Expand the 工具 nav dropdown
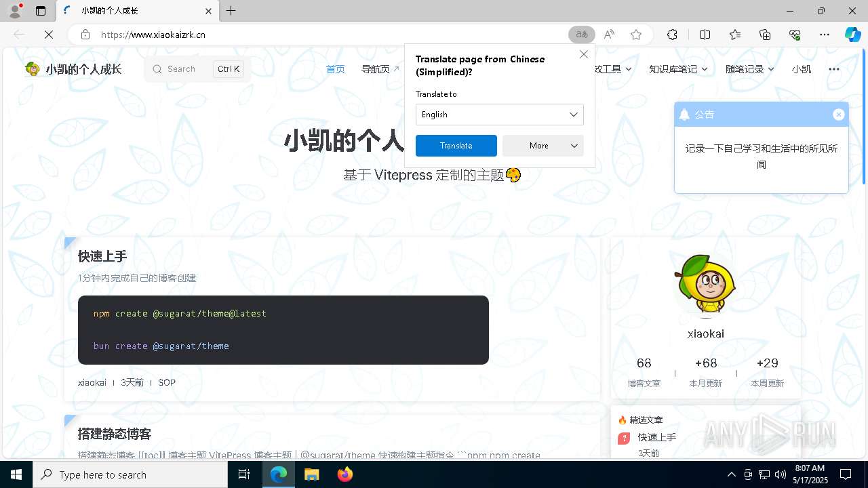Viewport: 868px width, 488px height. pos(613,69)
